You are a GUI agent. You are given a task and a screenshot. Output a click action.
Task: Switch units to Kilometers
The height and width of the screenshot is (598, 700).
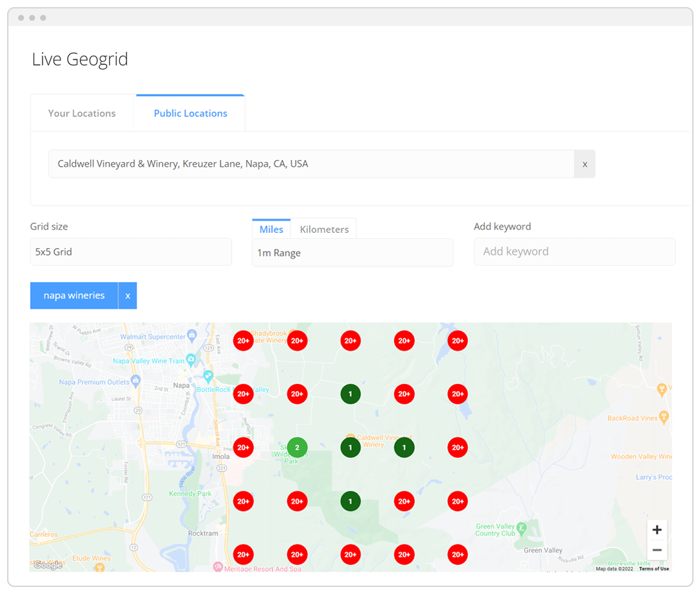[x=324, y=230]
